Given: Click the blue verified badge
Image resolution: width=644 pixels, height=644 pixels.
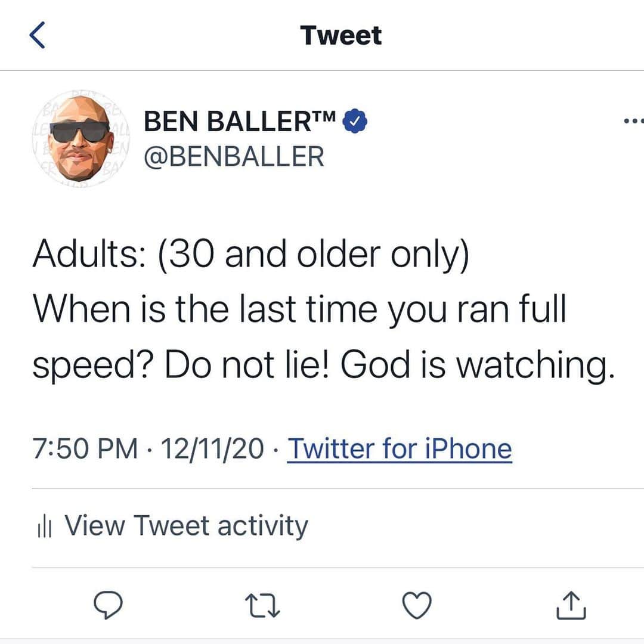Looking at the screenshot, I should tap(355, 121).
